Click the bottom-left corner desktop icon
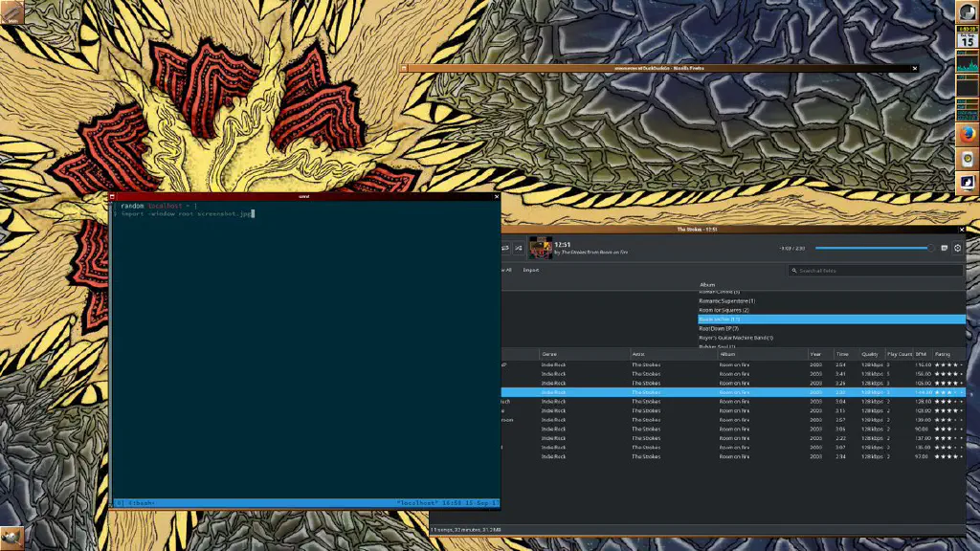This screenshot has height=551, width=980. 11,538
